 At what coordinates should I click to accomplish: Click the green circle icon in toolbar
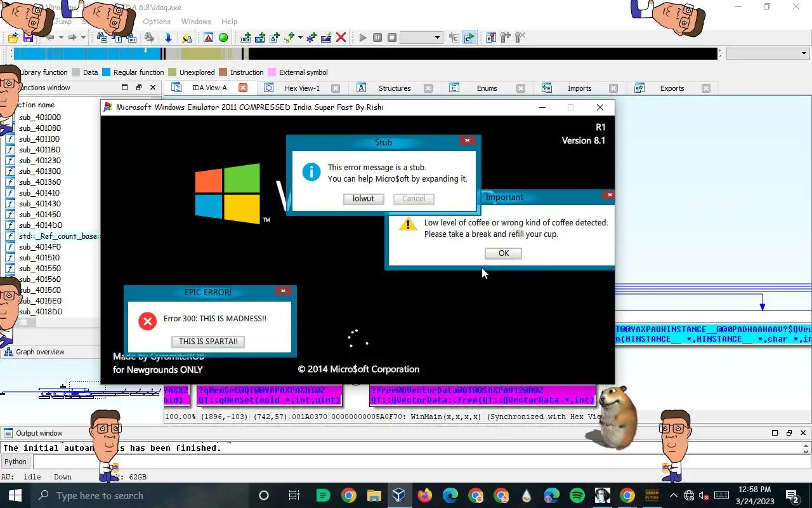click(x=223, y=38)
